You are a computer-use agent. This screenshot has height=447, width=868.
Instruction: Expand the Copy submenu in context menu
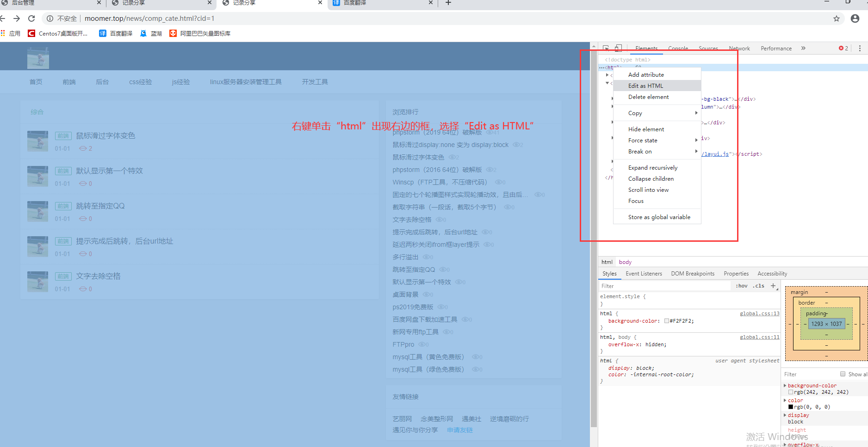tap(657, 113)
